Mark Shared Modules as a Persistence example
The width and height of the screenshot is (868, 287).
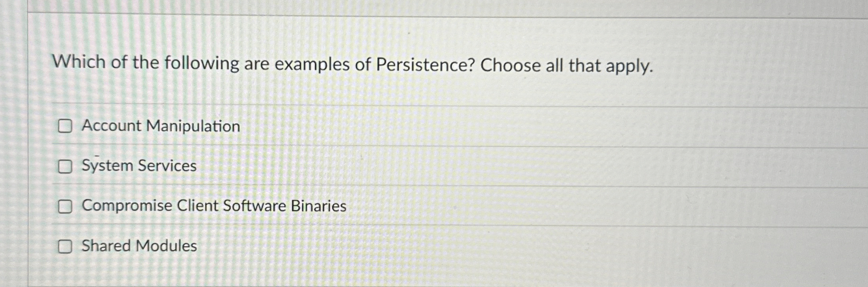pos(65,247)
